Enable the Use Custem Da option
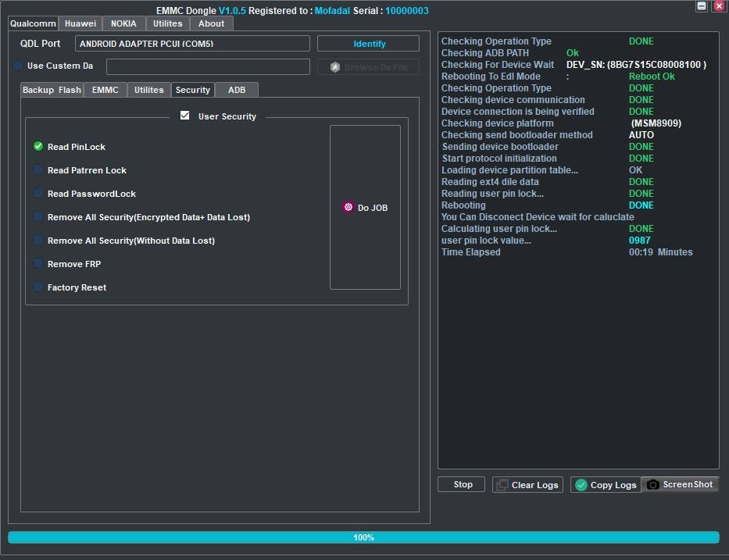The height and width of the screenshot is (560, 729). pos(18,66)
